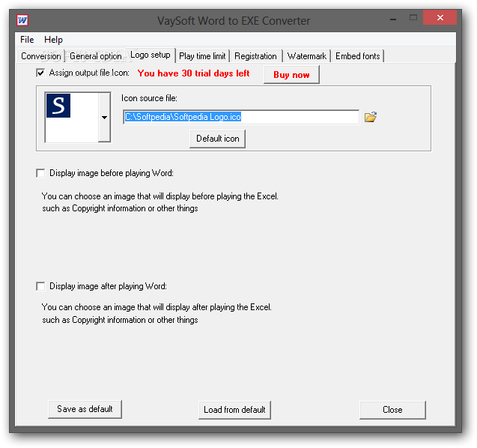Switch to the Embed fonts tab

(x=357, y=56)
